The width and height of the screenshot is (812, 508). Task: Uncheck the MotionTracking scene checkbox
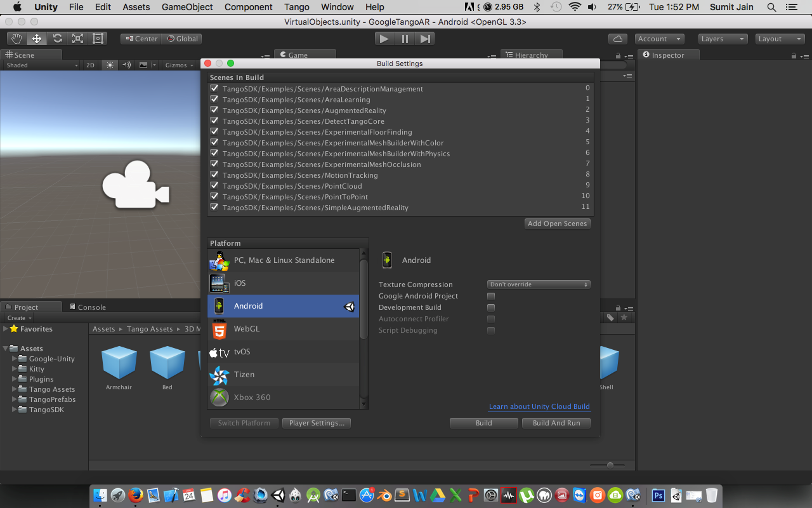tap(214, 175)
